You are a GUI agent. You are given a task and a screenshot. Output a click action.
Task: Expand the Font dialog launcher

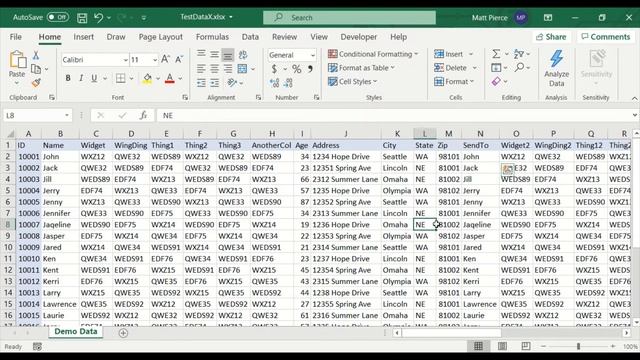click(x=185, y=98)
